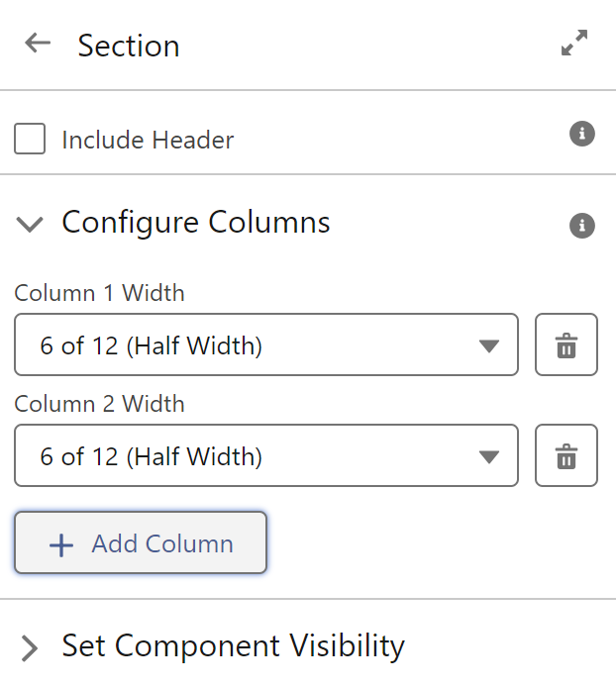This screenshot has width=616, height=686.
Task: Click the Include Header label
Action: [x=148, y=140]
